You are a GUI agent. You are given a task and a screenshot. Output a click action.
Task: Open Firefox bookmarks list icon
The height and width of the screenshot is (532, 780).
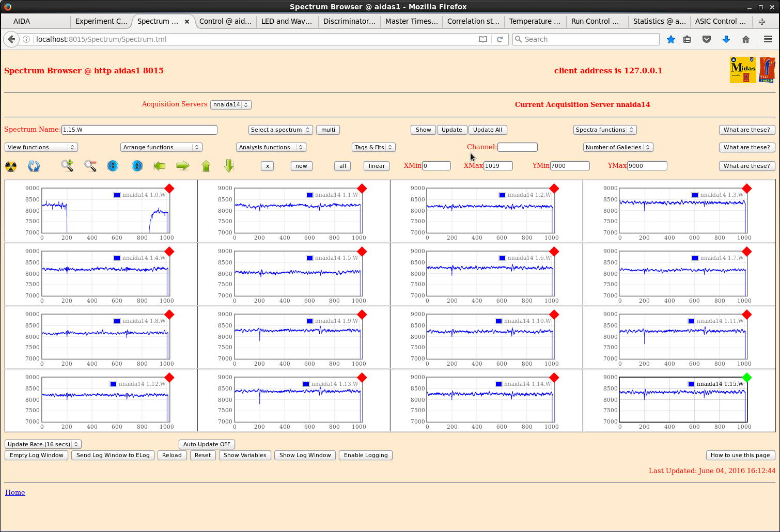pos(687,39)
